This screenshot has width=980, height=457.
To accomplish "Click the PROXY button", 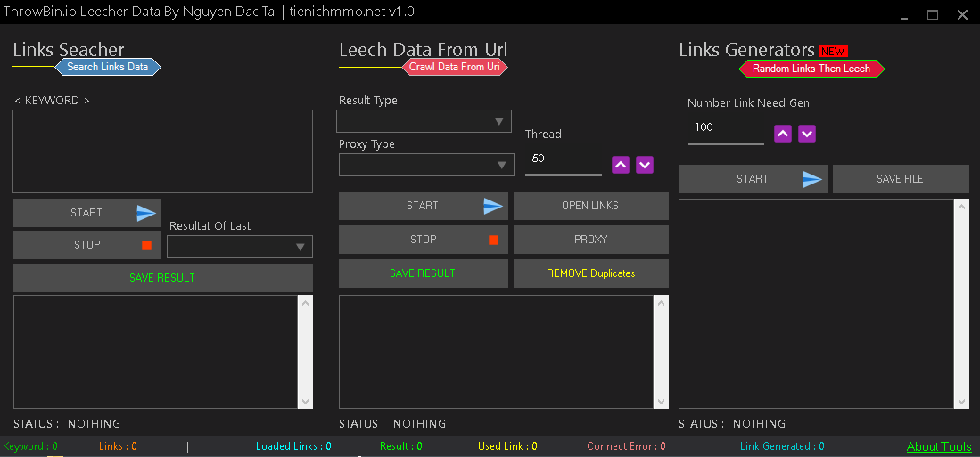I will [x=590, y=240].
